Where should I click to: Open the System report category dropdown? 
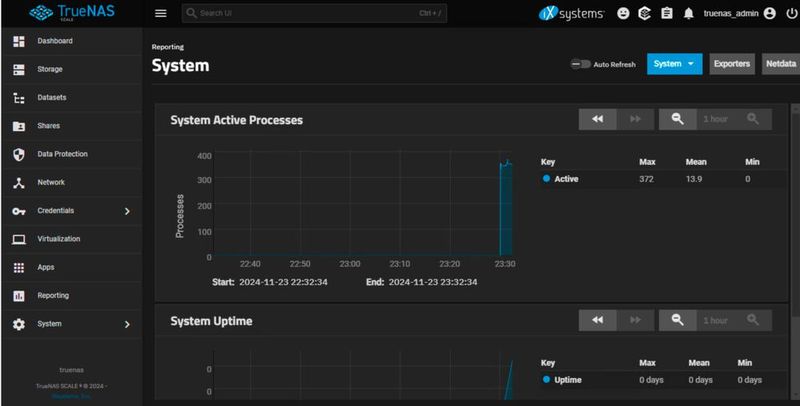pos(675,64)
